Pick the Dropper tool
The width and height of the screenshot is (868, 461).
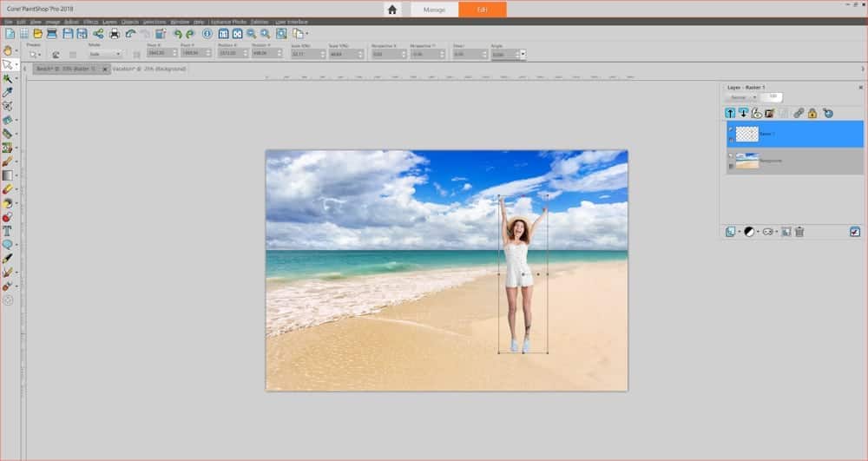click(8, 91)
